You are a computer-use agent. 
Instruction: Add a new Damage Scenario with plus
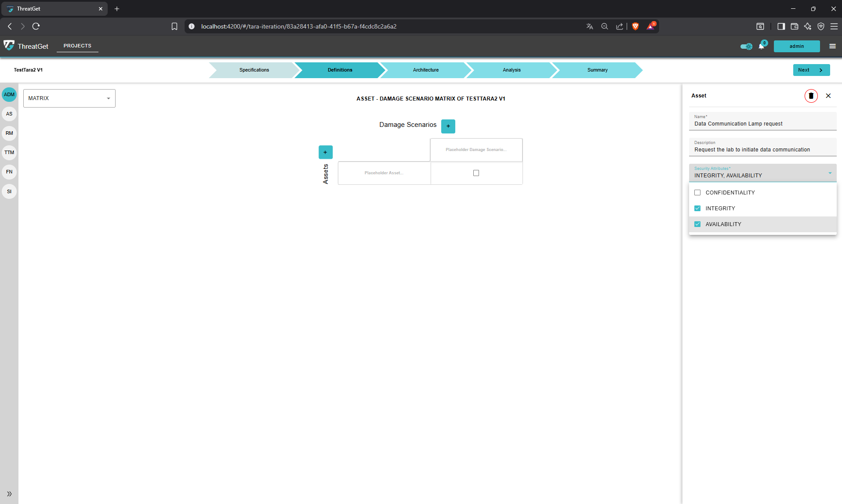[x=448, y=126]
